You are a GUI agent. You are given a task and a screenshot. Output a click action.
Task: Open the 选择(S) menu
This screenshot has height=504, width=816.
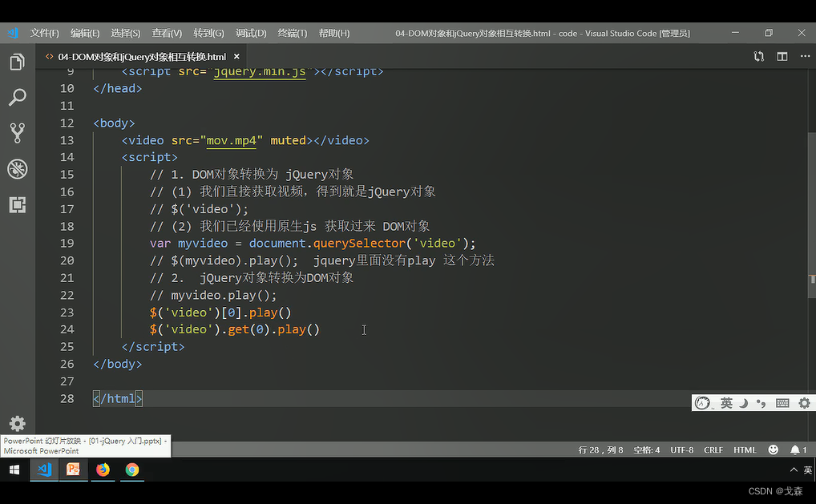[125, 34]
